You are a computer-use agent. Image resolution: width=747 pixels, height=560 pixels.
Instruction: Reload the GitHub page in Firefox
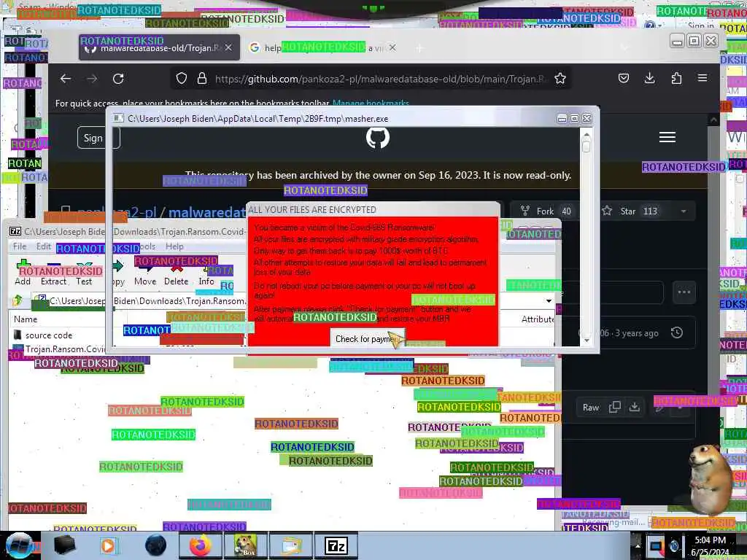(118, 79)
